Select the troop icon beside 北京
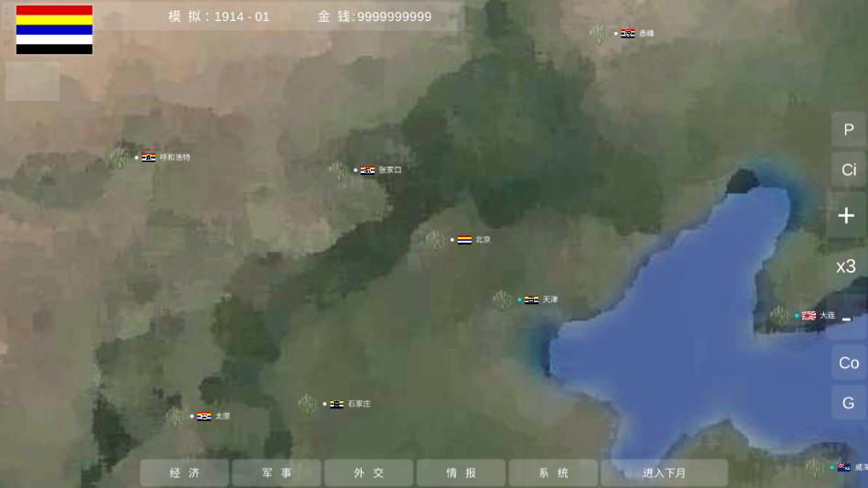This screenshot has height=488, width=868. [435, 240]
